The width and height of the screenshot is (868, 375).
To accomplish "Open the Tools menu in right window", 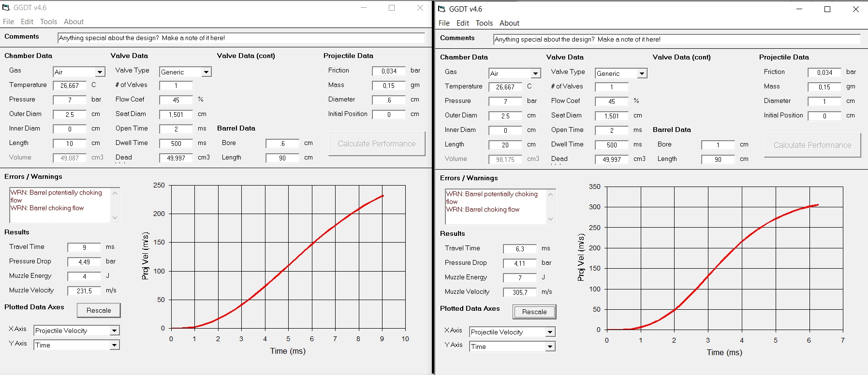I will 484,23.
